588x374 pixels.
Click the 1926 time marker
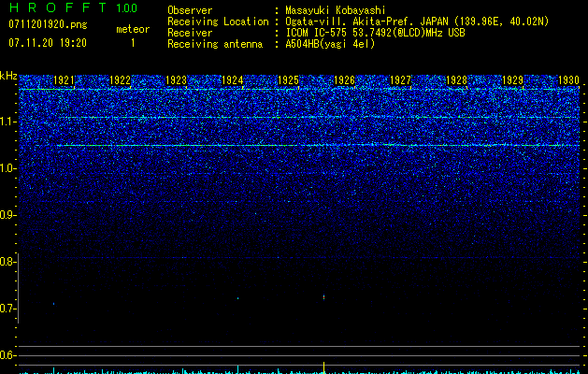click(x=344, y=80)
